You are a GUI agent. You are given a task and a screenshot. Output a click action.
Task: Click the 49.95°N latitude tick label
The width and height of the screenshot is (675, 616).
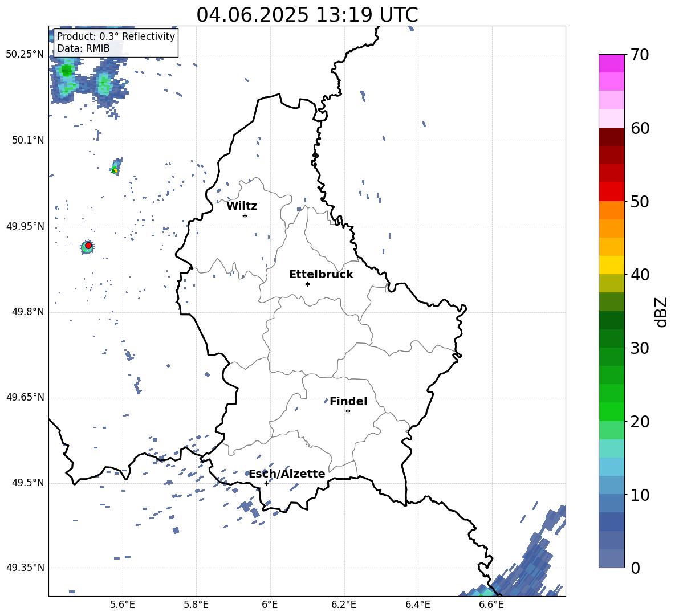(x=25, y=226)
